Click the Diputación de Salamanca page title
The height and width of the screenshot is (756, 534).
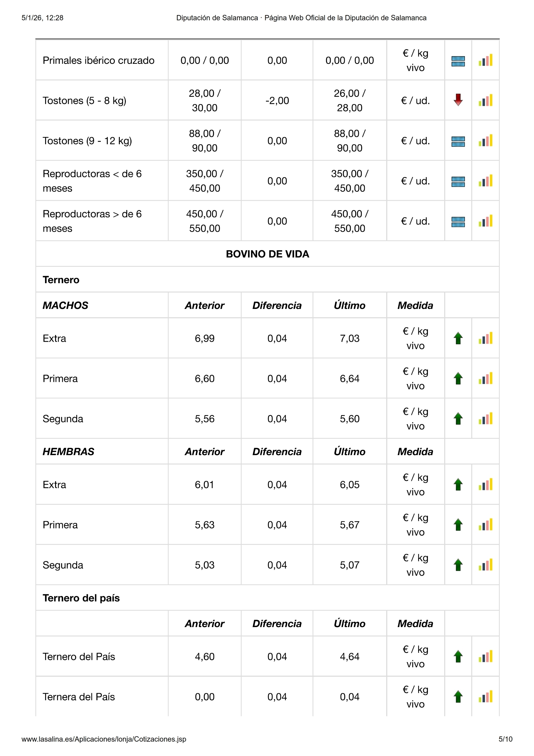coord(301,18)
